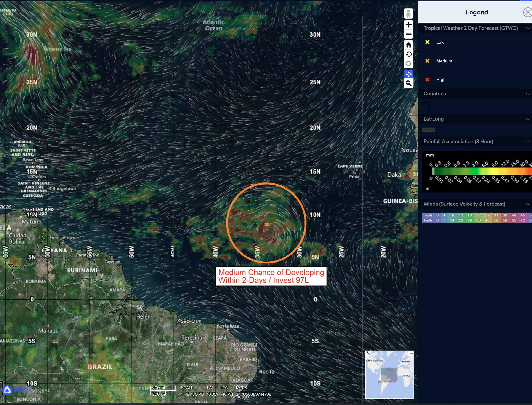Select the magnifier zoom-to-area tool
Screen dimensions: 532x405
point(408,83)
